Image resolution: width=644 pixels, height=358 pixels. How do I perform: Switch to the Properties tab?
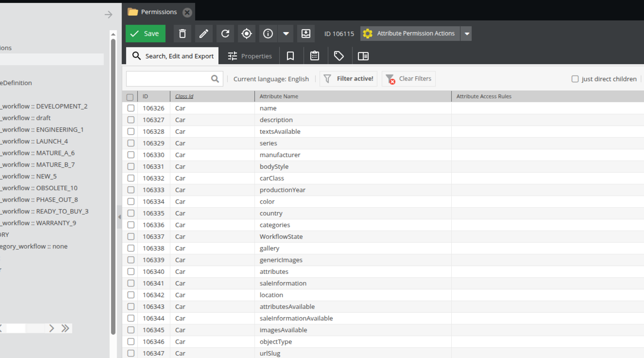point(250,56)
